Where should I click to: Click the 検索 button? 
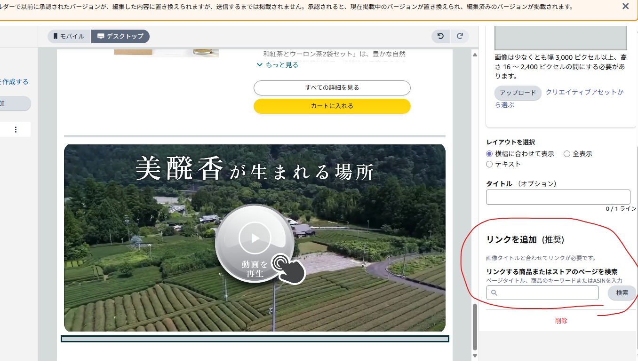pos(622,293)
